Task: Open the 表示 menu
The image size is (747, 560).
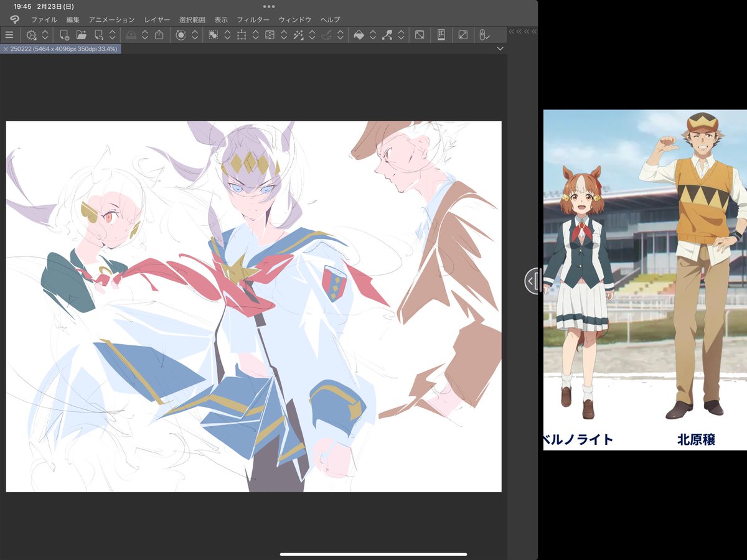Action: [221, 20]
